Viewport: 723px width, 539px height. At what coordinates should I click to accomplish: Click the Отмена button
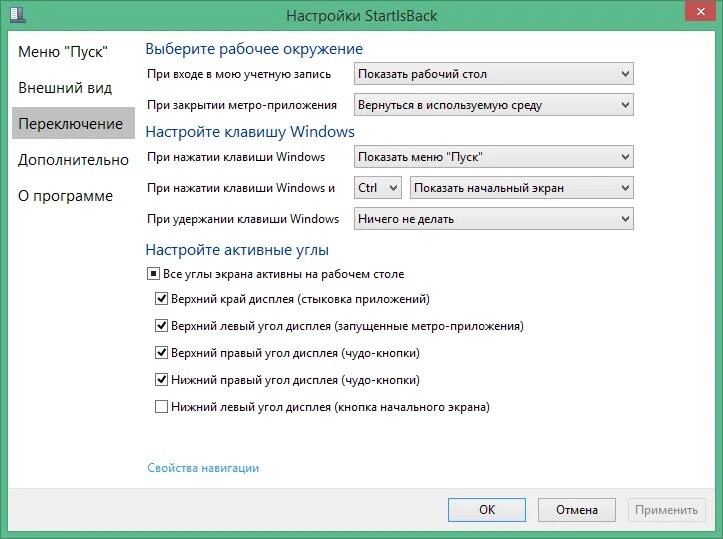pos(576,509)
